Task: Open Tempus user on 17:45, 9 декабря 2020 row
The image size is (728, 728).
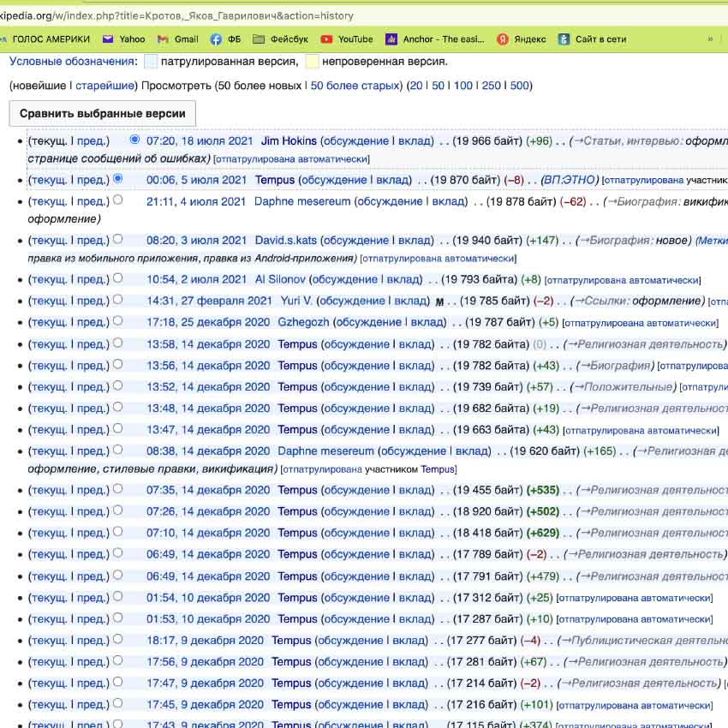Action: tap(290, 704)
